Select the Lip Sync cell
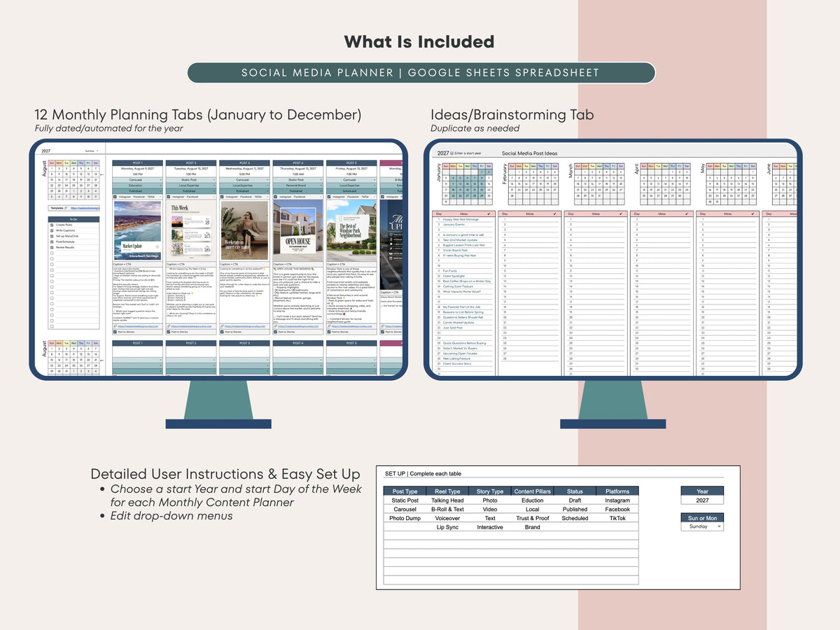Image resolution: width=840 pixels, height=630 pixels. pyautogui.click(x=447, y=527)
